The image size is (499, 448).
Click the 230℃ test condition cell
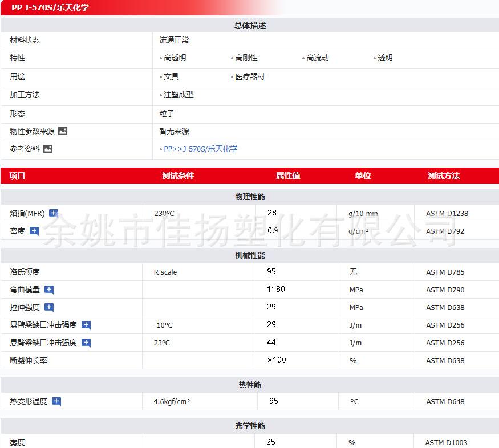pyautogui.click(x=164, y=213)
